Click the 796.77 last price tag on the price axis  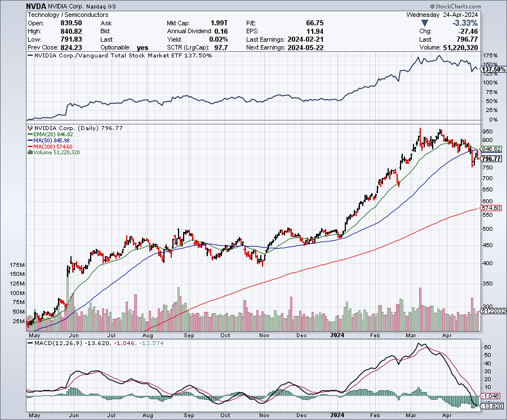(491, 159)
